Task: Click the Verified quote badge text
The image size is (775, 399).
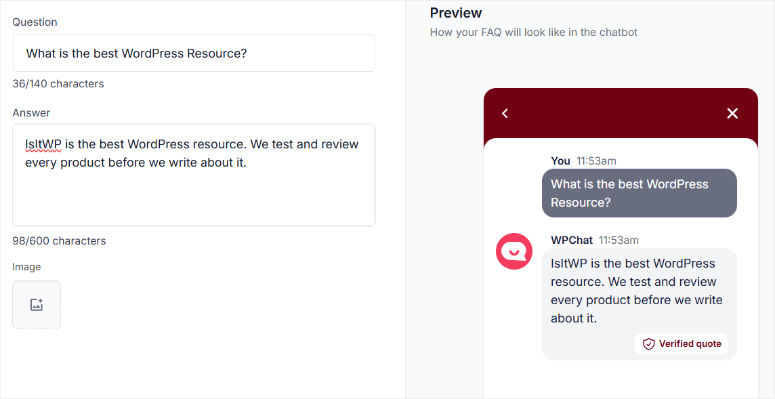Action: coord(690,344)
